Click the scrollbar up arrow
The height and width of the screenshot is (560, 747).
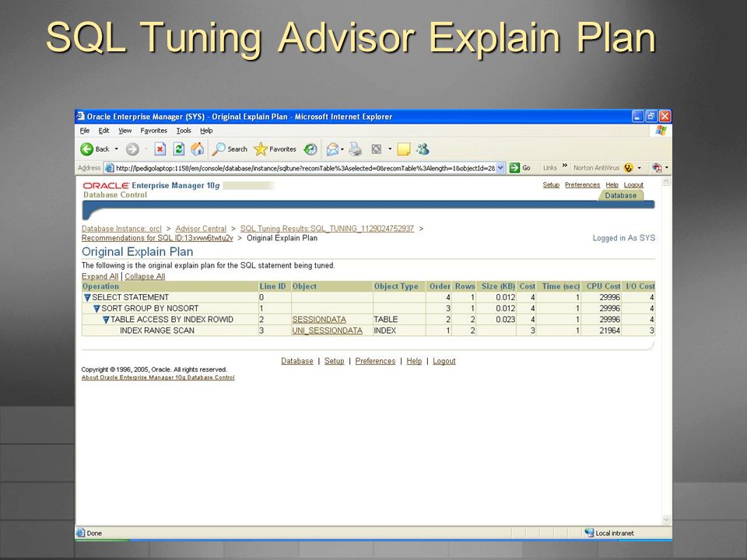pyautogui.click(x=666, y=182)
